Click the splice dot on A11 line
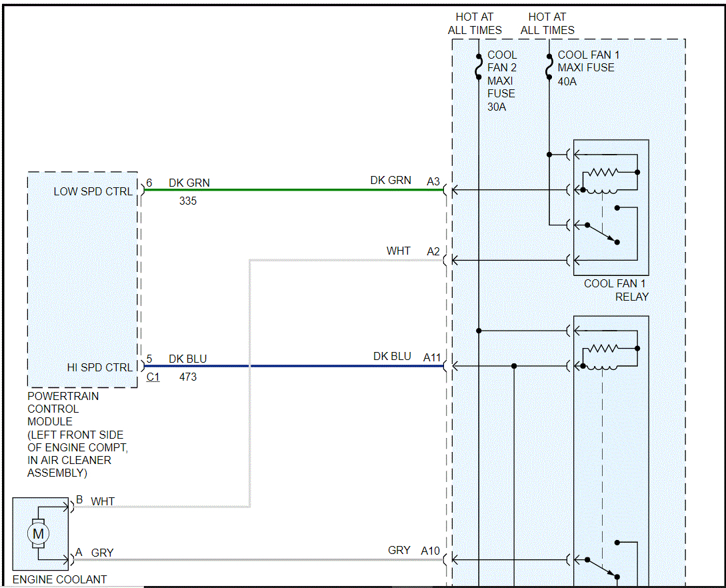This screenshot has width=726, height=588. 514,366
